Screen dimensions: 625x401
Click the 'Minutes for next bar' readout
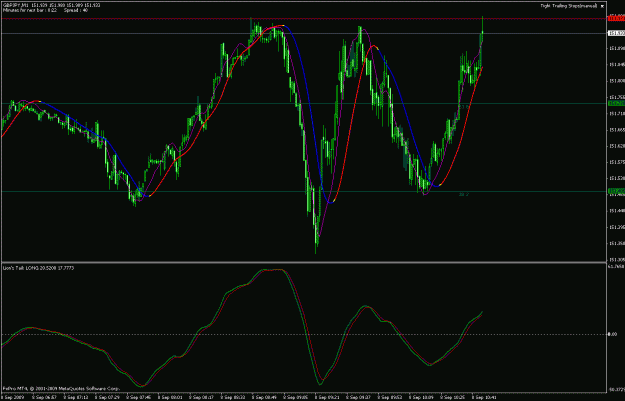pyautogui.click(x=29, y=10)
